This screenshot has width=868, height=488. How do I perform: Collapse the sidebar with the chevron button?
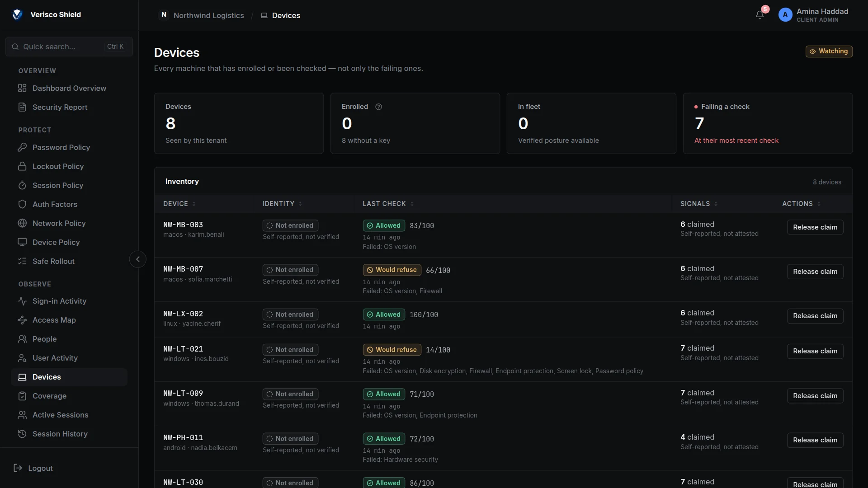click(138, 259)
